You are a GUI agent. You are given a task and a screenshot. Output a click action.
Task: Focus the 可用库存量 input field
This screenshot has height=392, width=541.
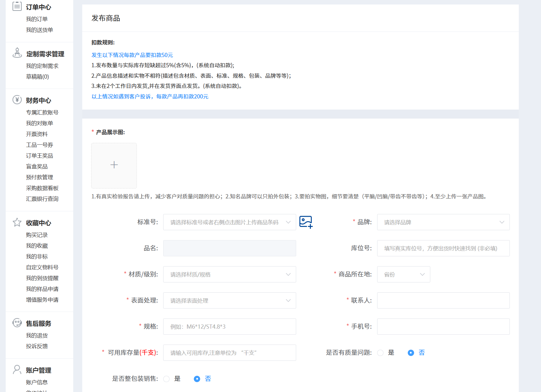(x=229, y=353)
